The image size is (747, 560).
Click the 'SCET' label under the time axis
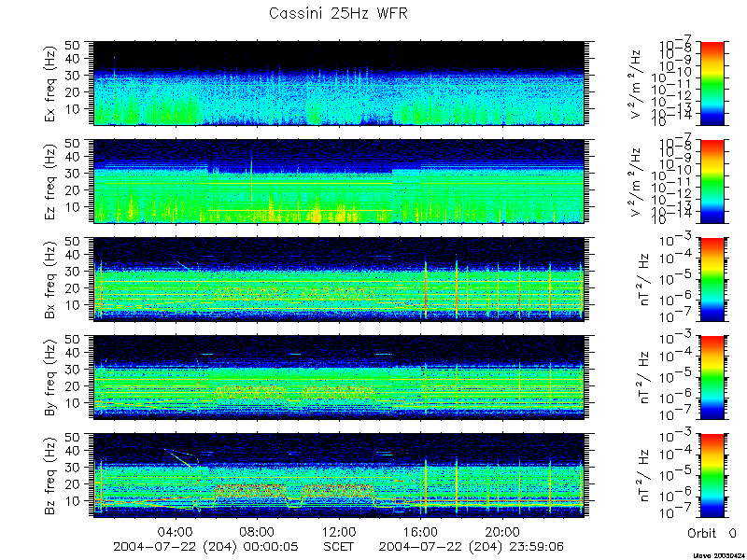[x=339, y=546]
